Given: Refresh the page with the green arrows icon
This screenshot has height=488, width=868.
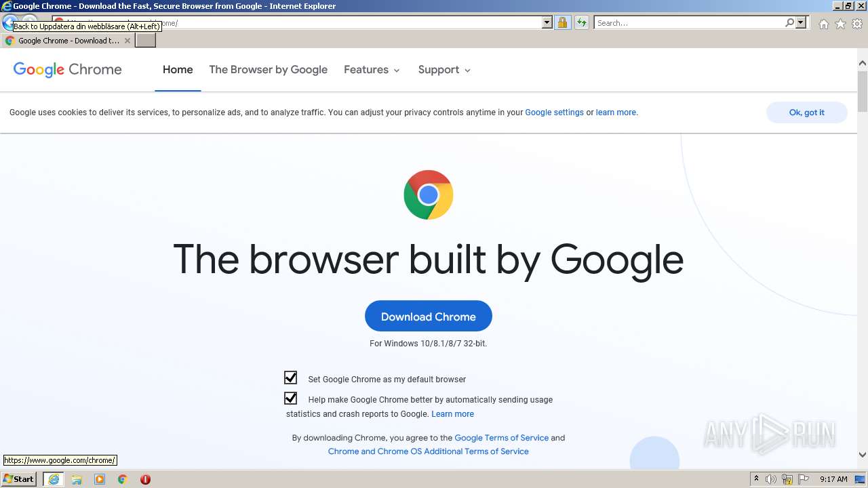Looking at the screenshot, I should coord(582,22).
